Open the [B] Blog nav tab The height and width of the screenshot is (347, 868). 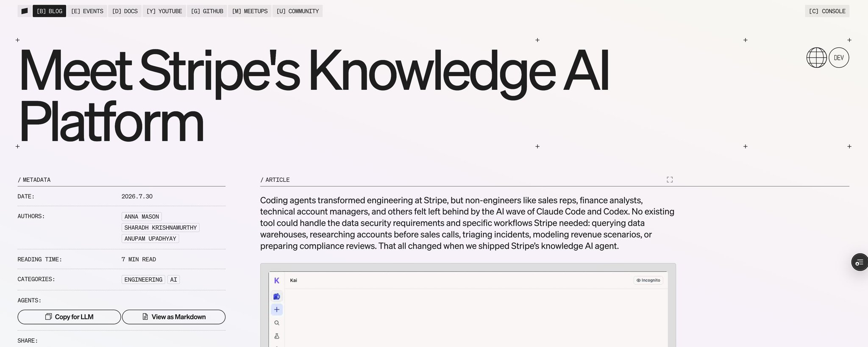coord(49,11)
